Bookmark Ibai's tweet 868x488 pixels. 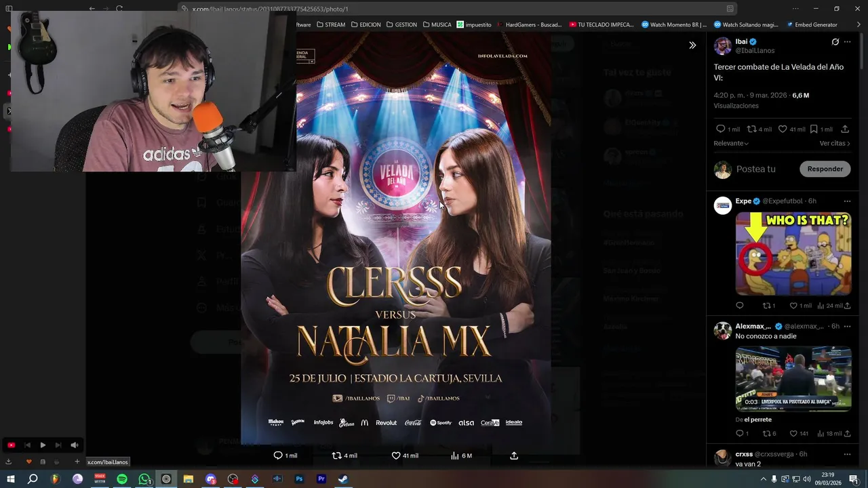tap(814, 129)
